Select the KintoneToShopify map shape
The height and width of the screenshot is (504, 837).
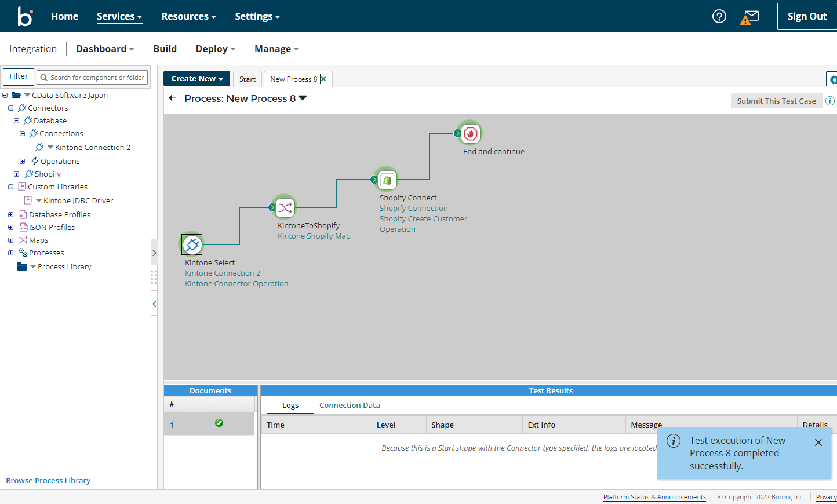tap(285, 207)
